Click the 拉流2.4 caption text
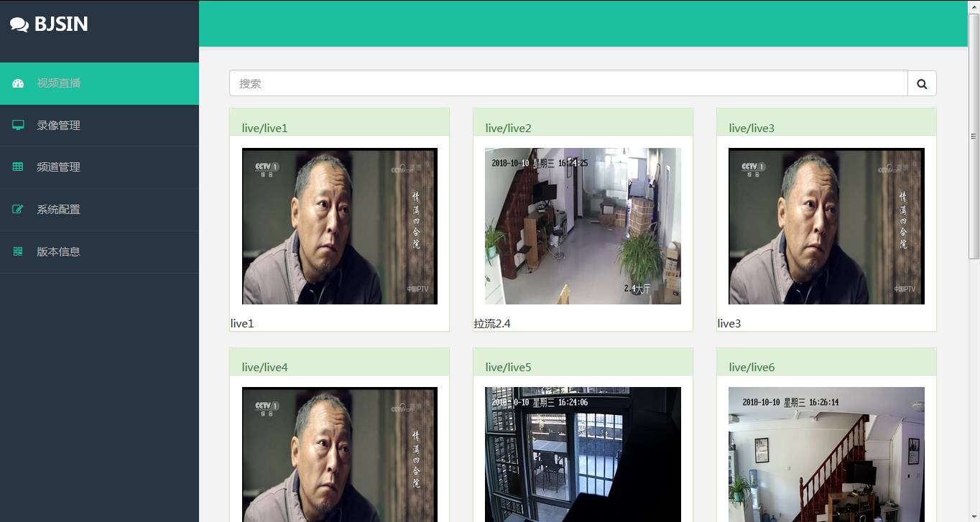 tap(492, 324)
